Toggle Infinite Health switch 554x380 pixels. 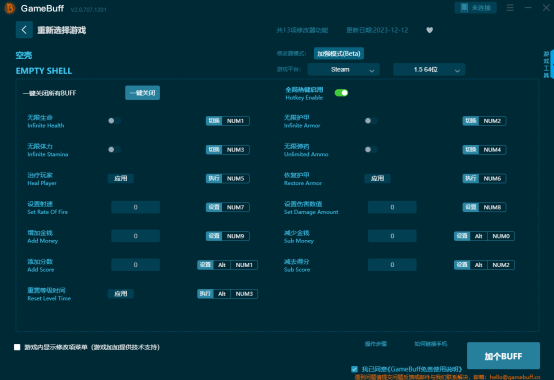114,121
